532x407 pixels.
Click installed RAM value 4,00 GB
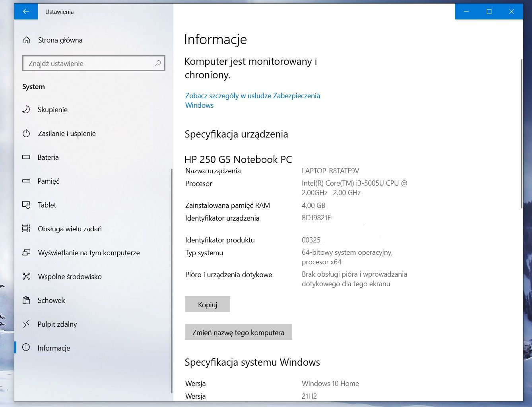[x=313, y=205]
